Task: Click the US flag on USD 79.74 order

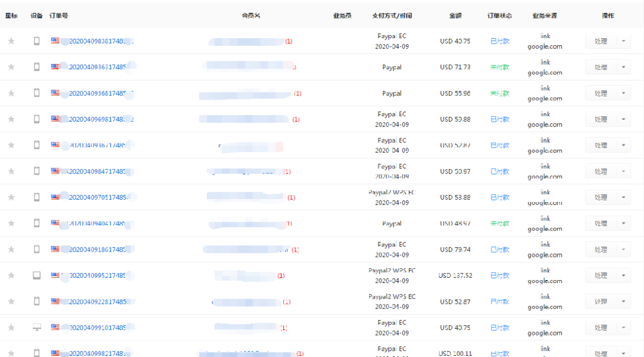Action: [55, 249]
